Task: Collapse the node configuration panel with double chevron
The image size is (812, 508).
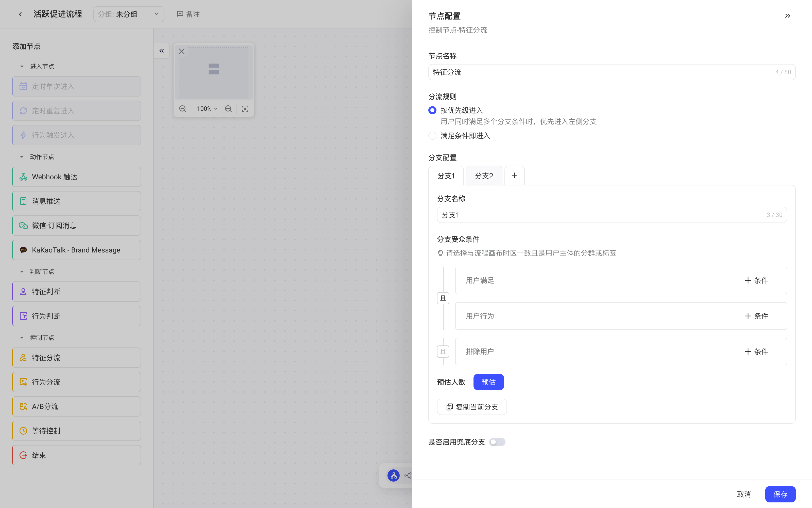Action: [x=787, y=16]
